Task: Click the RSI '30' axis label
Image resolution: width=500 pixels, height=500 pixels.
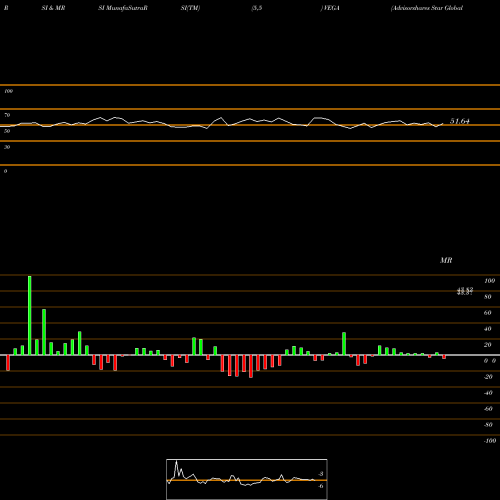Action: tap(7, 147)
